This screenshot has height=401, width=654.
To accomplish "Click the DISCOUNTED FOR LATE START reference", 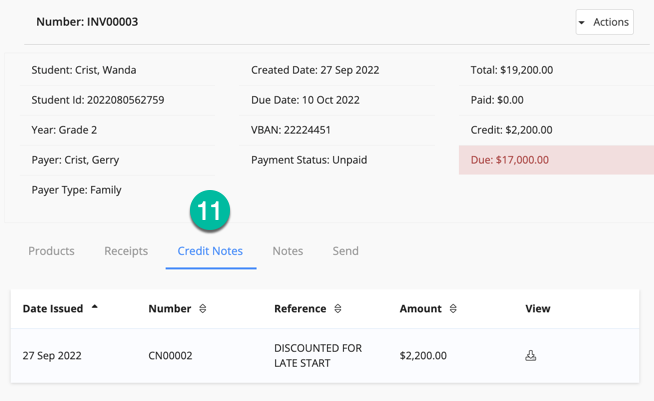I will coord(318,355).
